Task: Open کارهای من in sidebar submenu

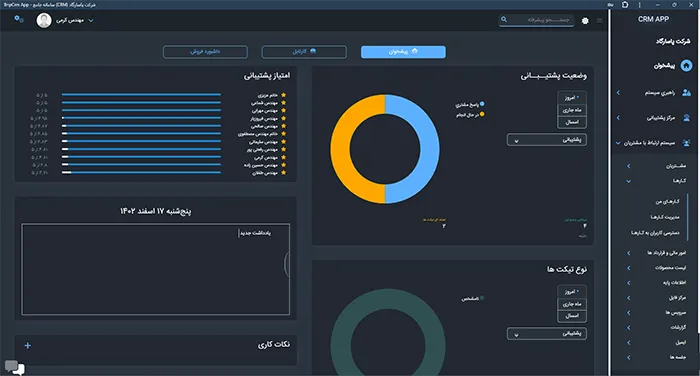Action: click(667, 202)
